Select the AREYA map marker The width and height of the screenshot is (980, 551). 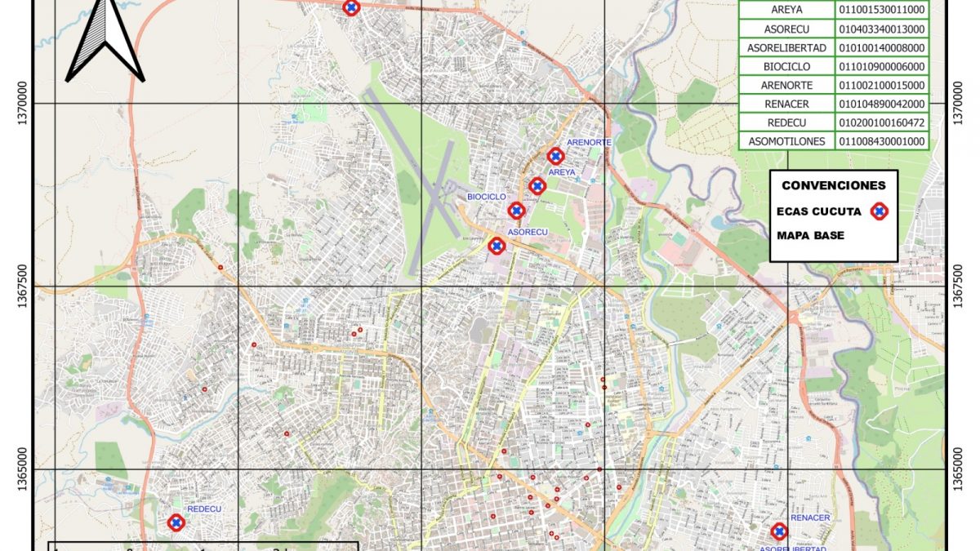tap(537, 186)
